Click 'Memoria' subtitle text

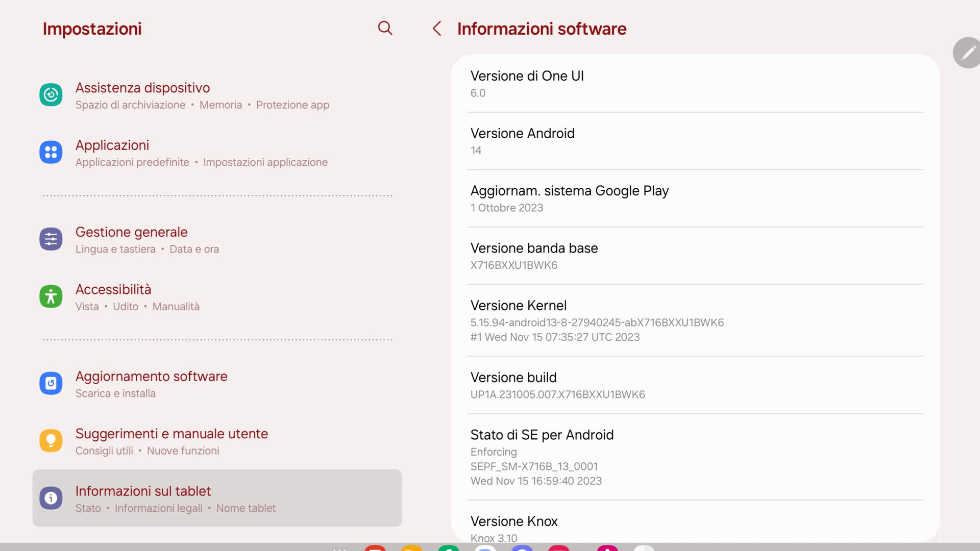pyautogui.click(x=220, y=105)
